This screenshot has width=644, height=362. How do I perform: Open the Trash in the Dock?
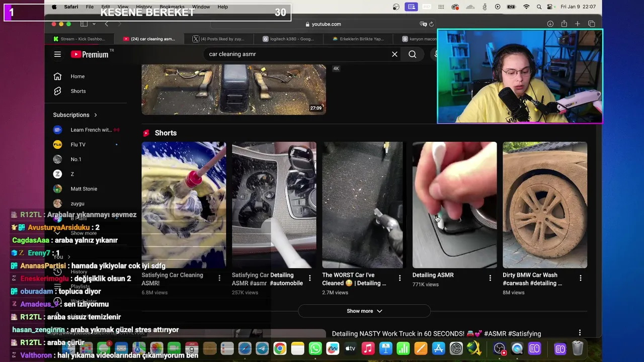(578, 348)
